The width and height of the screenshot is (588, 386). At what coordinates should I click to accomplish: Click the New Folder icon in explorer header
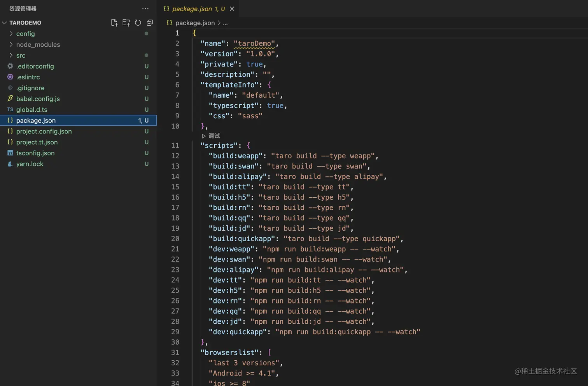pyautogui.click(x=126, y=23)
